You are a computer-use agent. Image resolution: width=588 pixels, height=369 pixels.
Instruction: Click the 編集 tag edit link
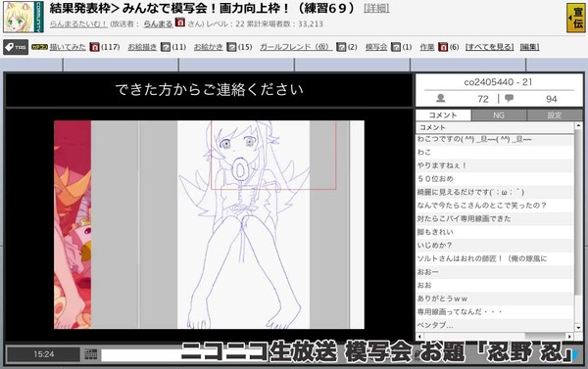(x=529, y=47)
